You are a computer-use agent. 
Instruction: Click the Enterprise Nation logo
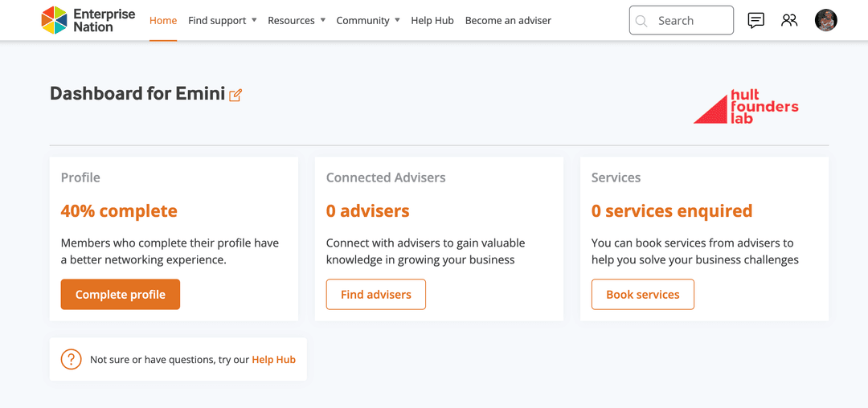[88, 20]
